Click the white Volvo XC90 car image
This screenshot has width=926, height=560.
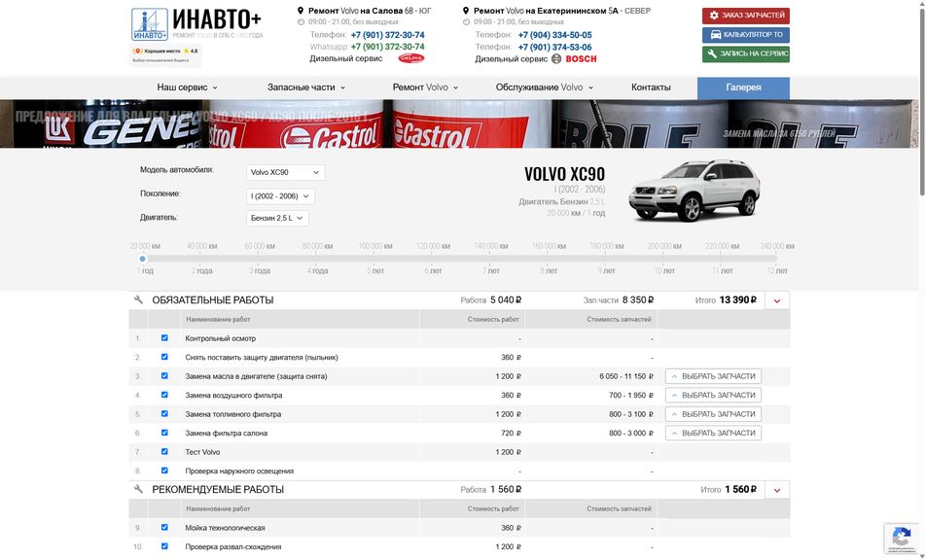tap(694, 190)
